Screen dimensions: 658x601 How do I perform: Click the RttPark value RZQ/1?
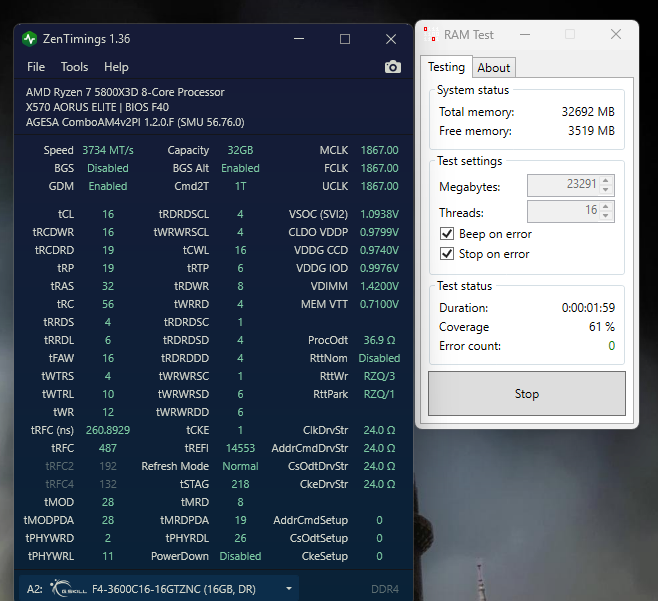click(x=379, y=395)
